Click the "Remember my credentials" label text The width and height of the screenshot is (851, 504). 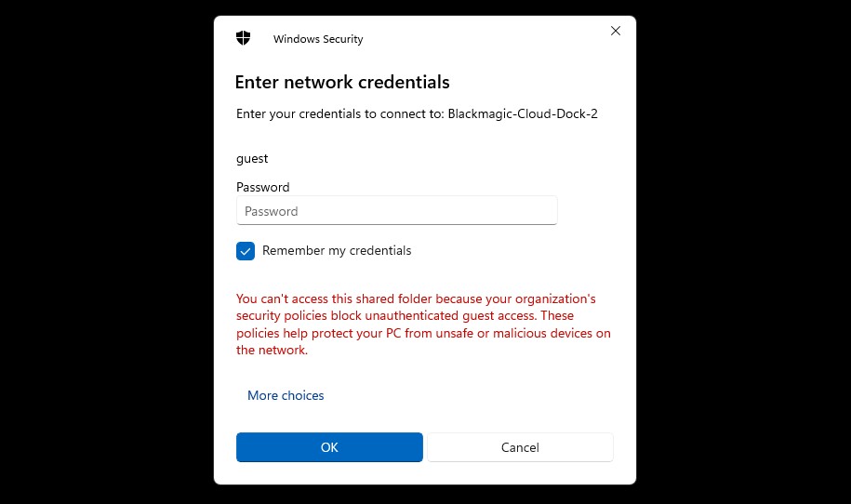tap(337, 251)
